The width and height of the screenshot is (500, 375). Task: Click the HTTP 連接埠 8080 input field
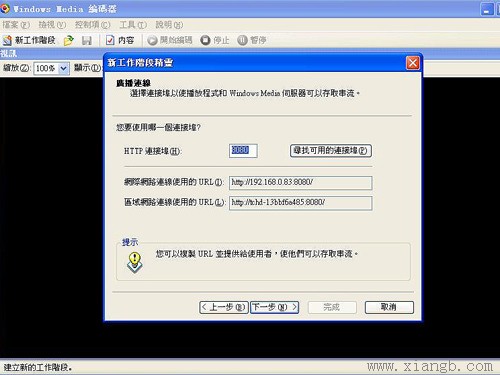click(243, 151)
